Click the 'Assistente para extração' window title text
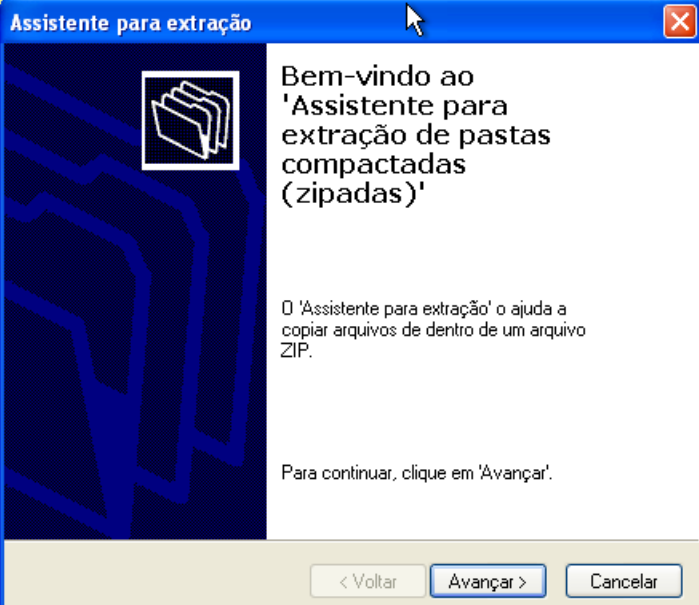 [x=131, y=23]
